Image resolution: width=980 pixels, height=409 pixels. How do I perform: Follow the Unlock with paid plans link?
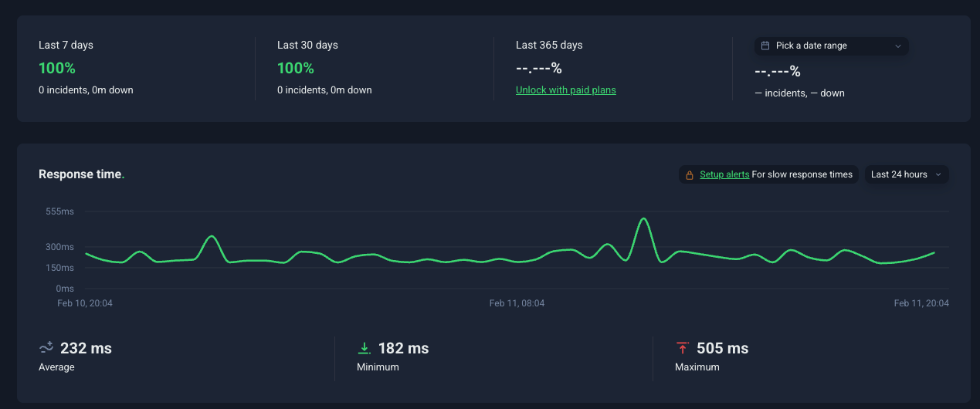click(565, 90)
